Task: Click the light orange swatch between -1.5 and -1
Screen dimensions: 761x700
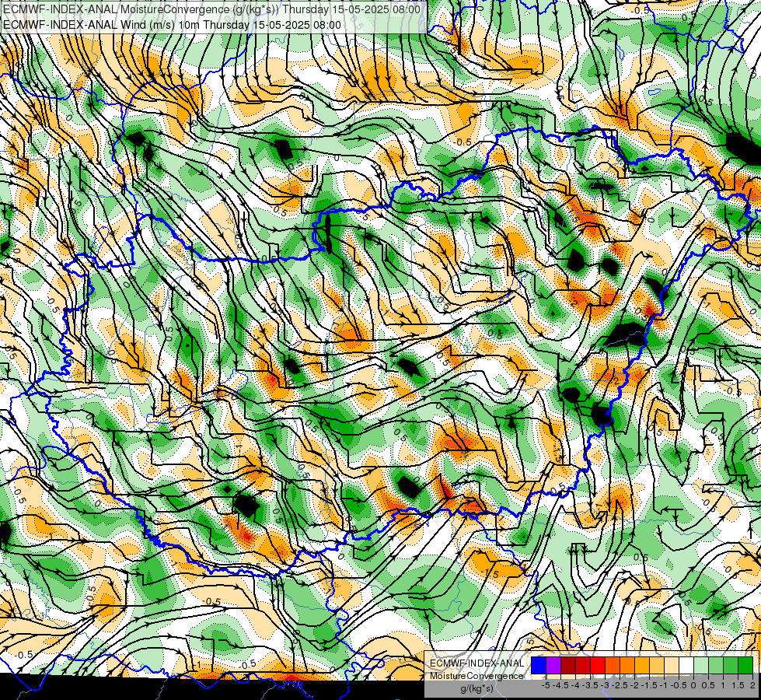Action: coord(657,665)
